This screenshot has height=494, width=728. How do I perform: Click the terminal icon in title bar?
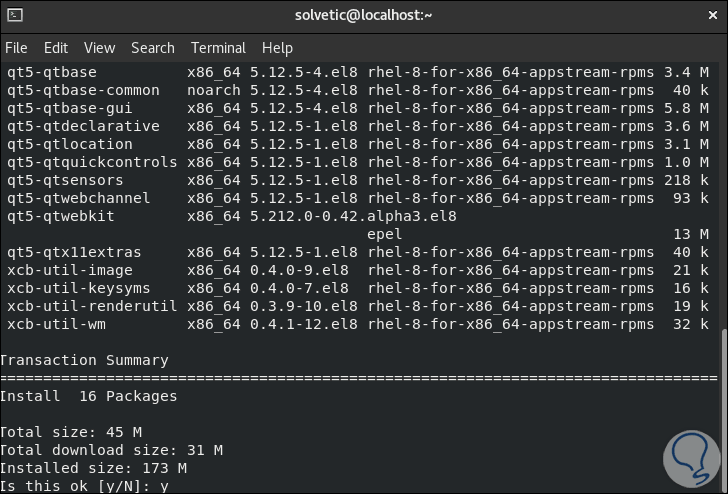pyautogui.click(x=14, y=16)
